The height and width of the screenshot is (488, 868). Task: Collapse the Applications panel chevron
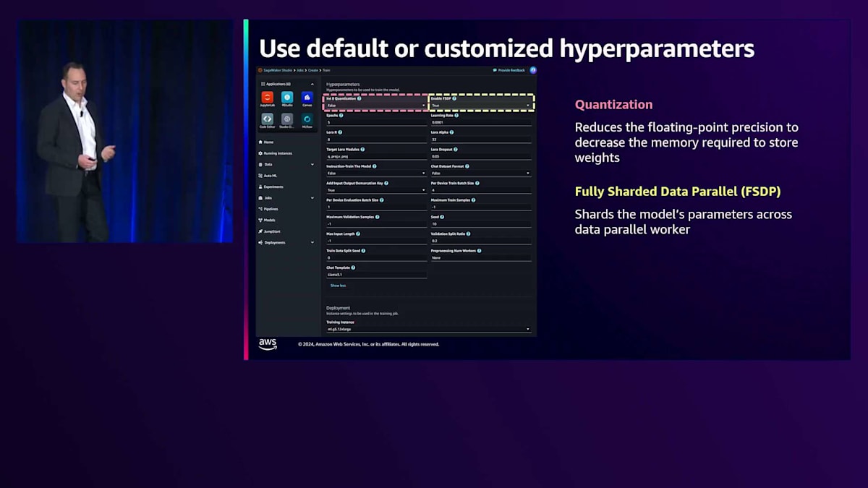tap(312, 84)
